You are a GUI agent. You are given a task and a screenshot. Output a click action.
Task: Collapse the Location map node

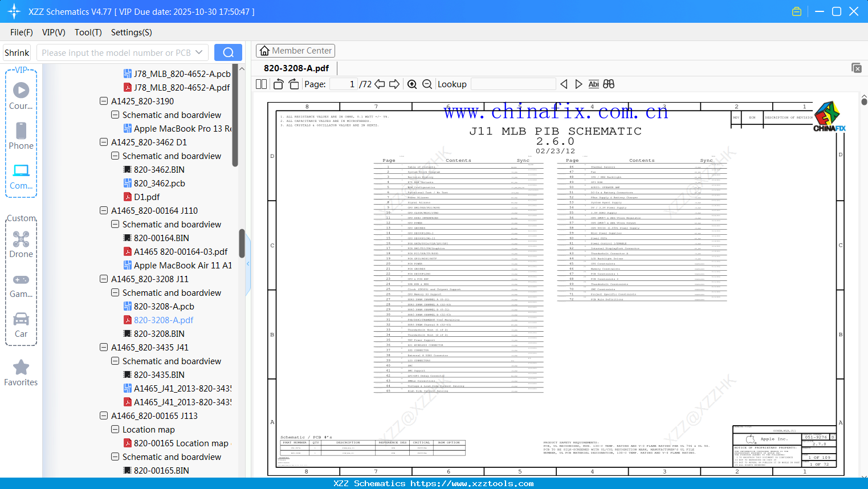pos(115,429)
